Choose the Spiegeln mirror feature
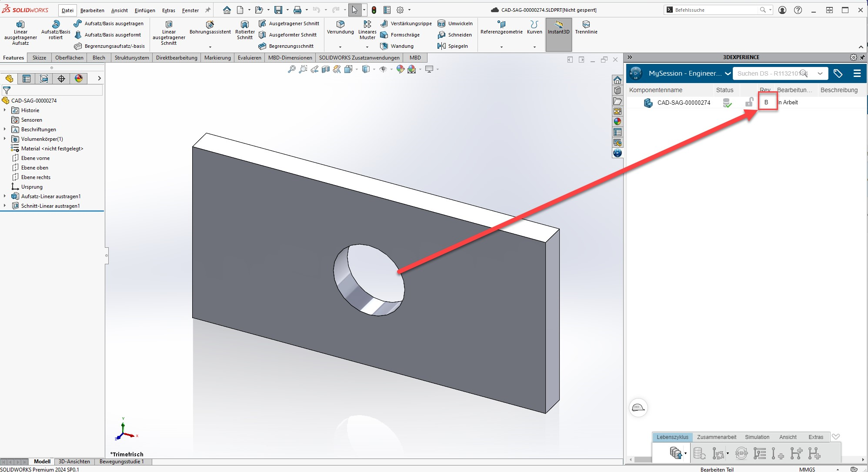The image size is (868, 472). coord(454,46)
